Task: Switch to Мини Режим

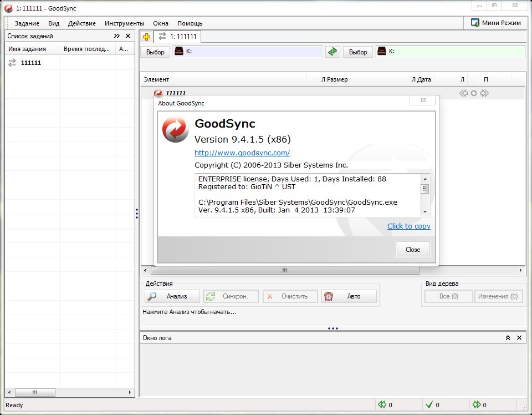Action: [x=496, y=23]
